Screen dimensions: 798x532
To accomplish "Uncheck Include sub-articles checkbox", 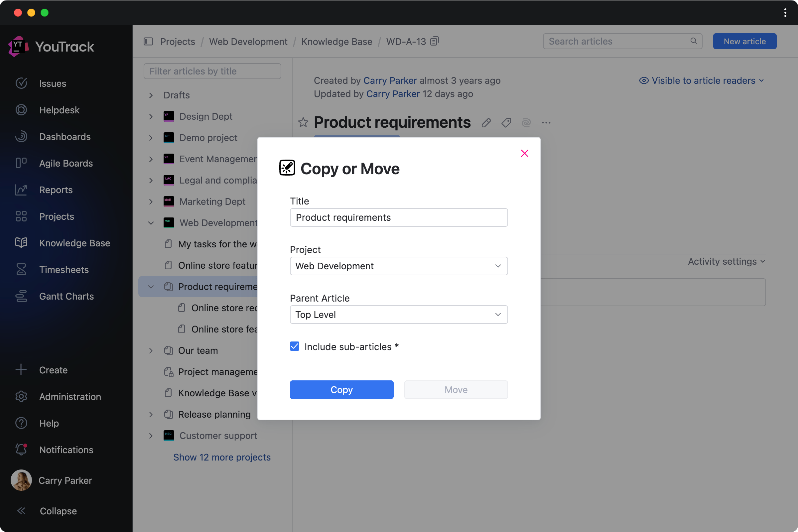I will [295, 346].
